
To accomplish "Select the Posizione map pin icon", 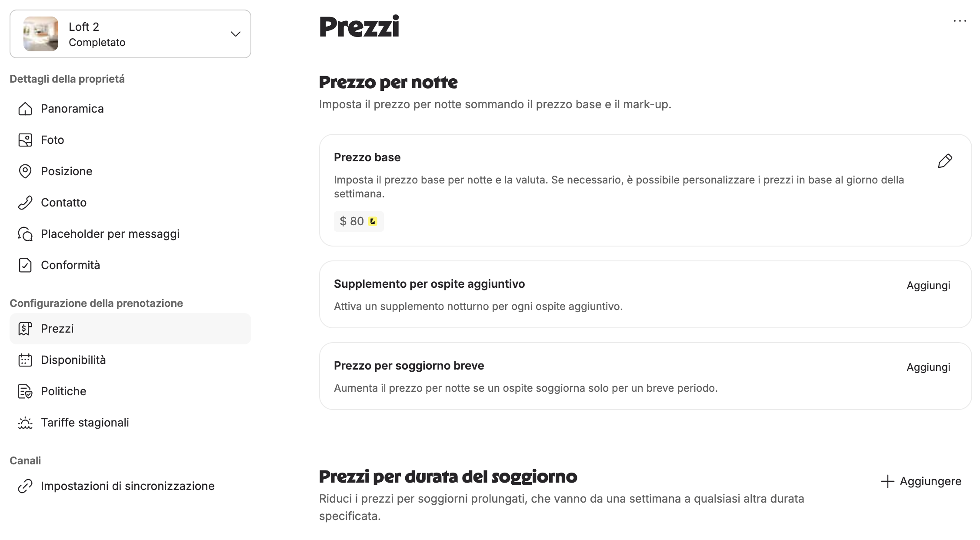I will [x=25, y=171].
